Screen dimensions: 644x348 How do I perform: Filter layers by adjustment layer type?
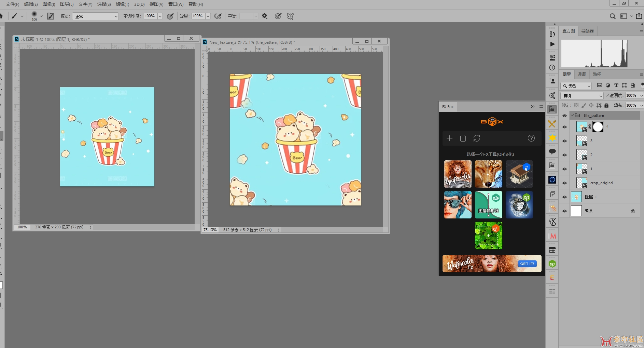click(608, 85)
